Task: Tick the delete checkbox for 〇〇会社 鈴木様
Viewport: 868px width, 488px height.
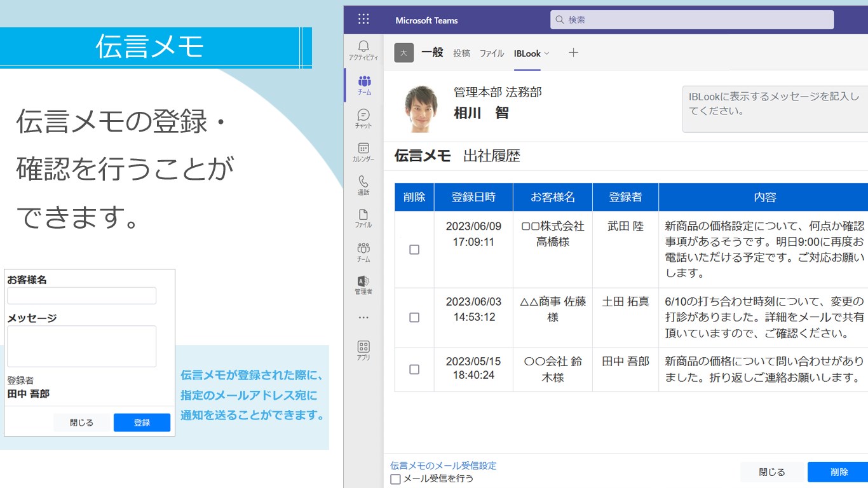Action: [x=414, y=369]
